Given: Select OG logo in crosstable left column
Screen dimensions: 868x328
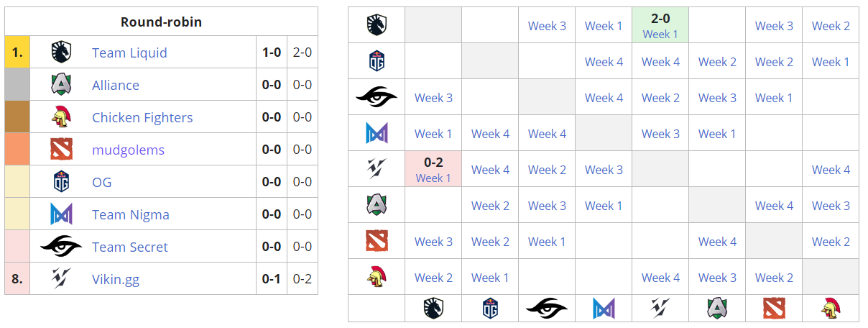Looking at the screenshot, I should 377,62.
